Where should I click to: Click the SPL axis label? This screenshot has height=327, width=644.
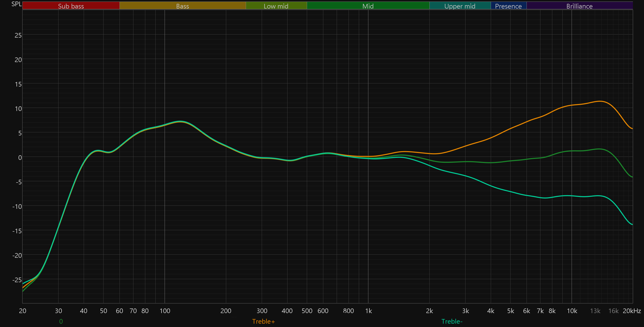(x=16, y=4)
